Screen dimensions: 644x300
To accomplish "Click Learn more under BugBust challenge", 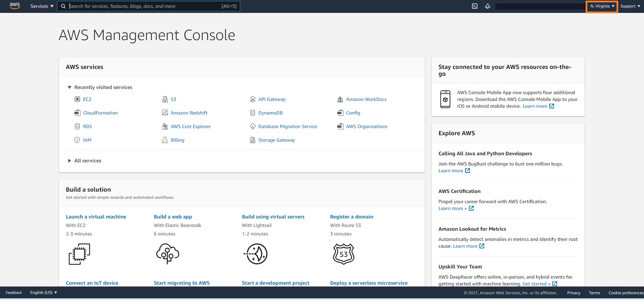I will click(454, 171).
